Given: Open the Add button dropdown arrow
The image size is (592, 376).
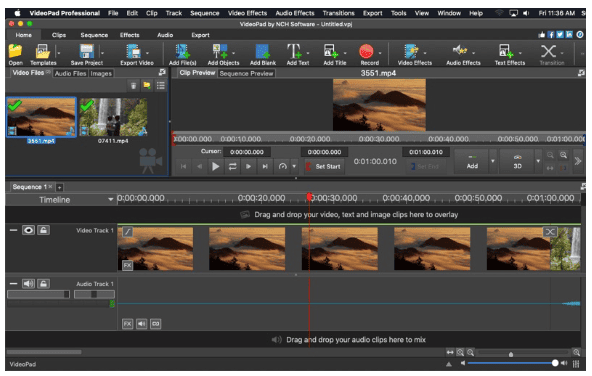Looking at the screenshot, I should tap(493, 161).
